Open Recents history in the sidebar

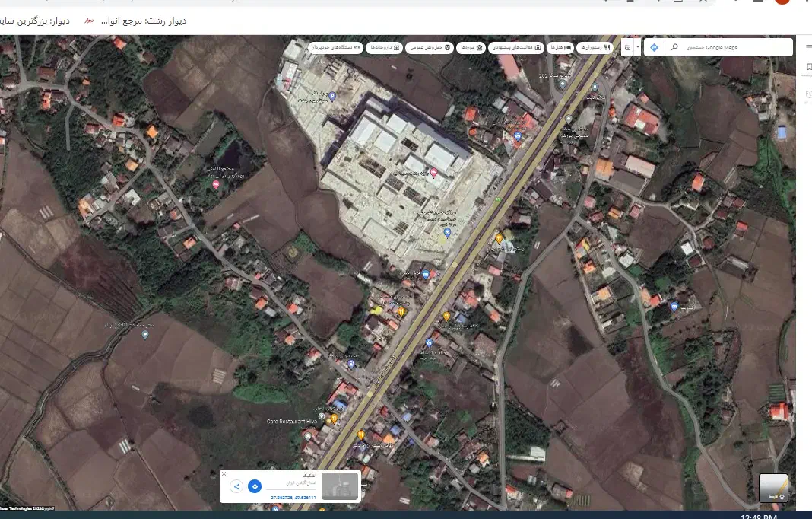tap(808, 95)
